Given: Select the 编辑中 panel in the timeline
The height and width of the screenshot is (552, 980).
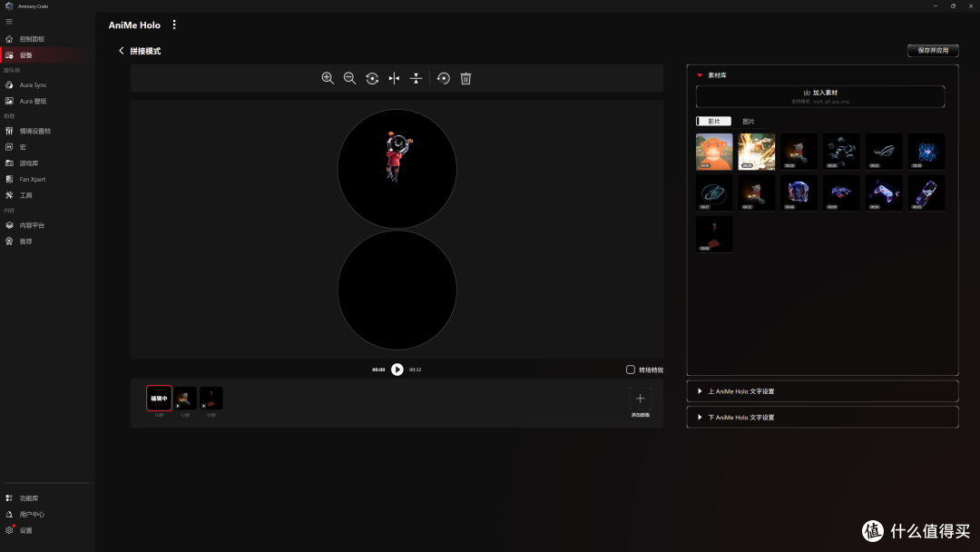Looking at the screenshot, I should coord(160,399).
